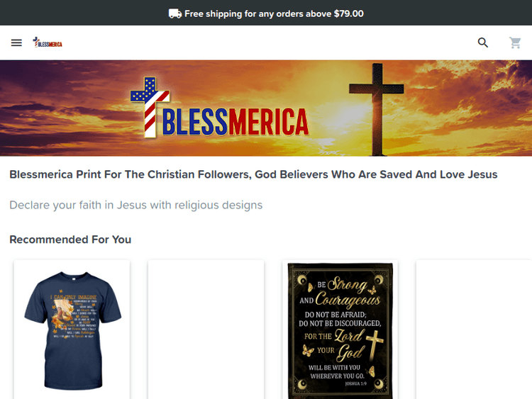This screenshot has height=399, width=532.
Task: Click the delivery truck icon
Action: tap(175, 13)
